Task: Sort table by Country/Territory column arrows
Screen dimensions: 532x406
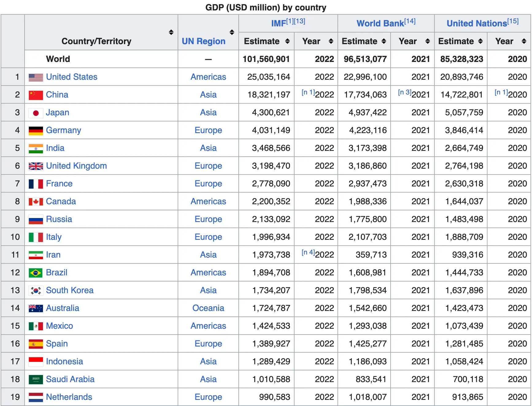Action: coord(171,32)
